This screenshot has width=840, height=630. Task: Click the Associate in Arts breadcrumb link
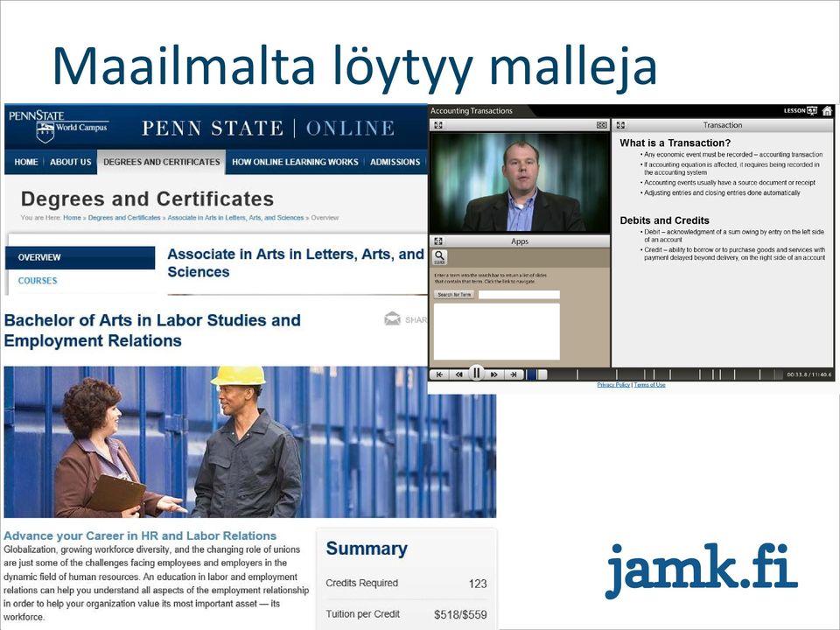point(235,218)
